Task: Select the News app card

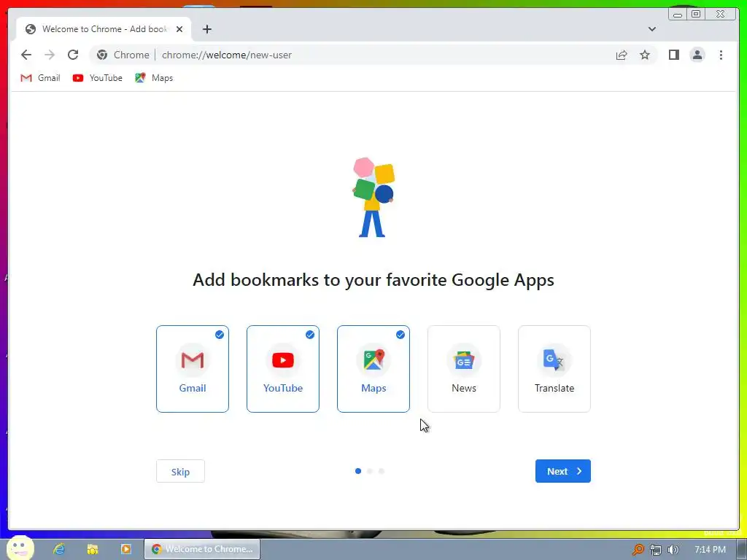Action: [x=464, y=368]
